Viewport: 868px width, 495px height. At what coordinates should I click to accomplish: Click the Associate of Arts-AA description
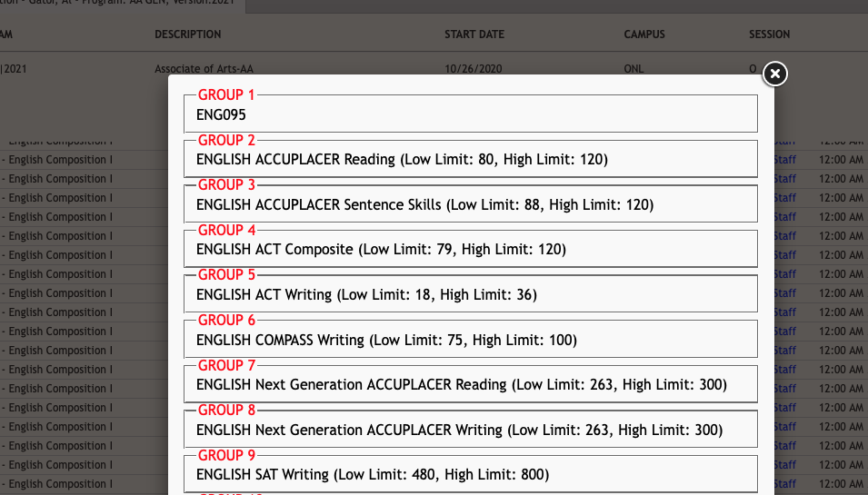[x=204, y=69]
